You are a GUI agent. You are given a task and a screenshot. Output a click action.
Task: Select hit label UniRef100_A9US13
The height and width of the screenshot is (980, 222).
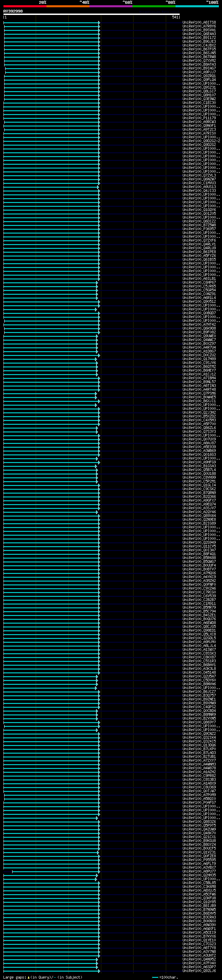(199, 187)
